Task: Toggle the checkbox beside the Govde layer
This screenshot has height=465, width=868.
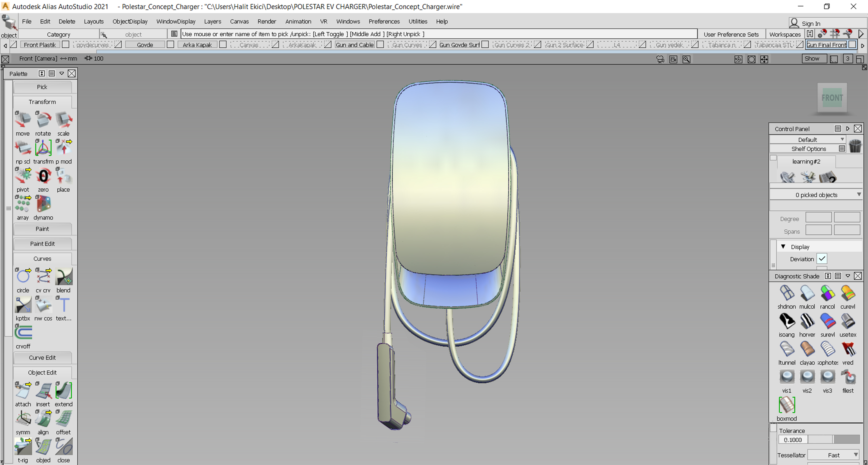Action: pyautogui.click(x=170, y=44)
